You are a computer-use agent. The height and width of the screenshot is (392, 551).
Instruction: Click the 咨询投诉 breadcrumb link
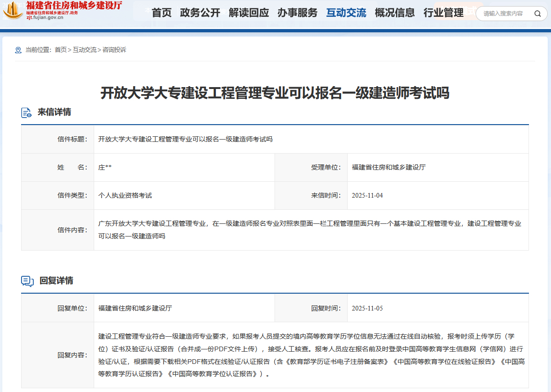[114, 50]
